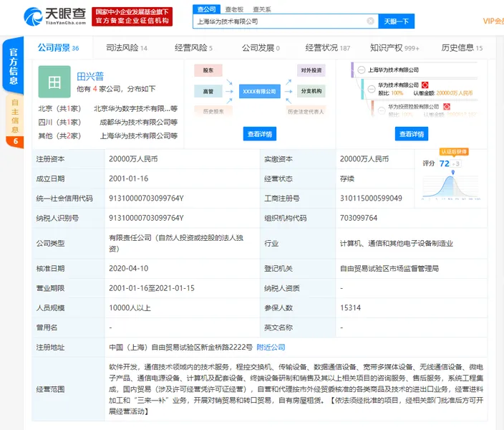Click the unified credit code 91310000703099764Y
The height and width of the screenshot is (430, 504).
146,199
